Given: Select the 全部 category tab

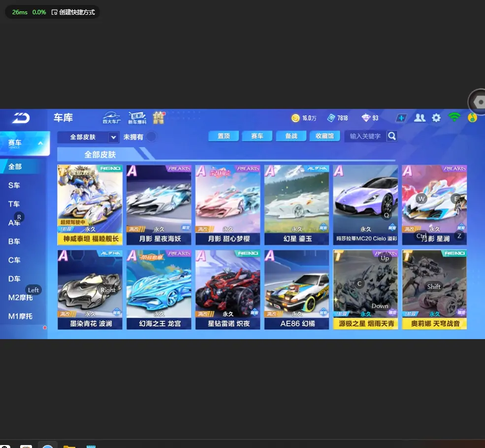Looking at the screenshot, I should [20, 167].
